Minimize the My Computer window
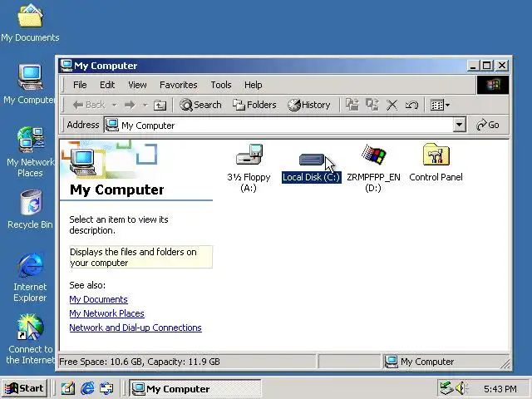 474,65
